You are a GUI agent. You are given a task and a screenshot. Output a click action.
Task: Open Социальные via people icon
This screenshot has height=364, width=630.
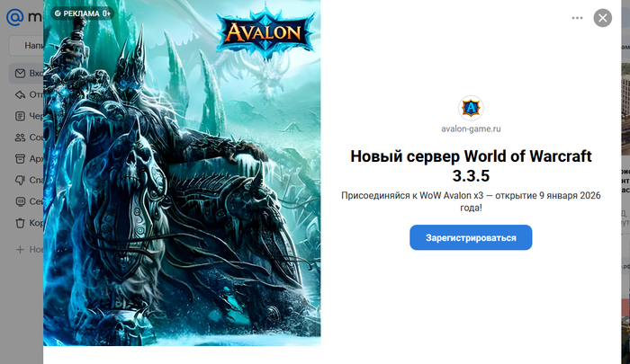coord(20,138)
